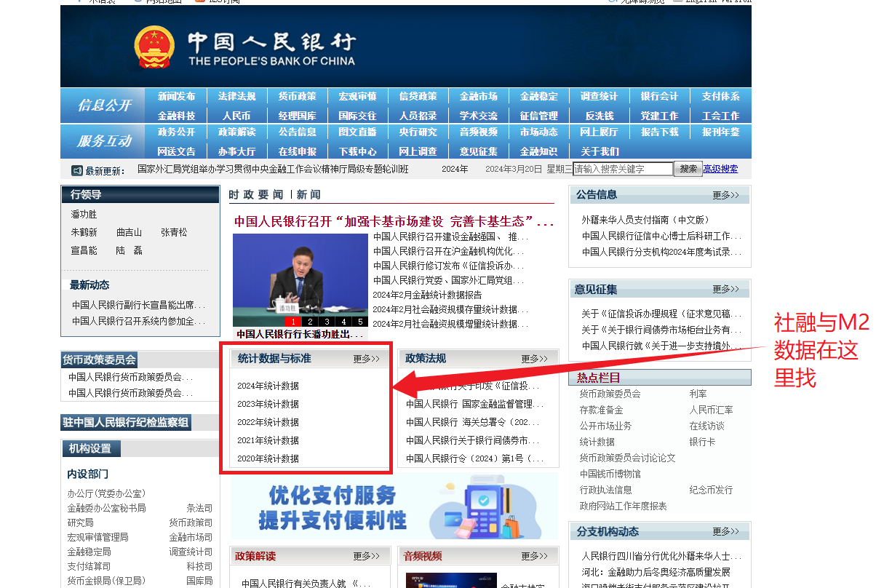Open 2023年统计数据 link

[268, 404]
